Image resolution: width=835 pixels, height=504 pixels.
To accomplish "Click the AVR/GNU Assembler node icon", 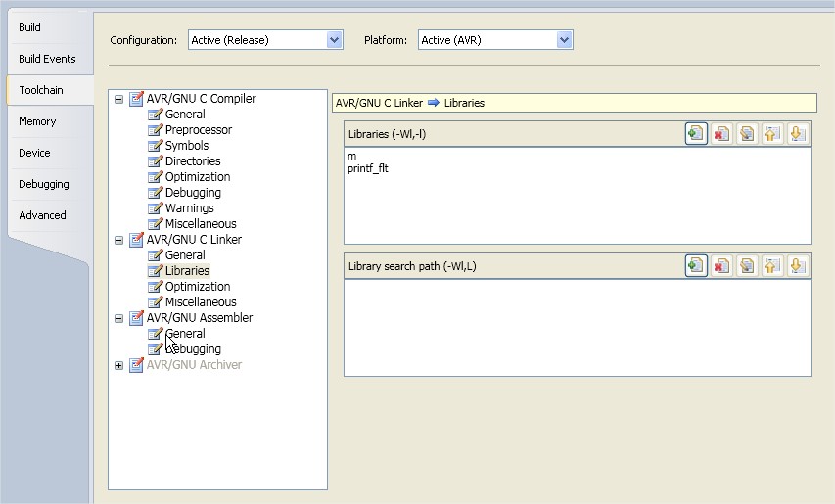I will pos(137,318).
